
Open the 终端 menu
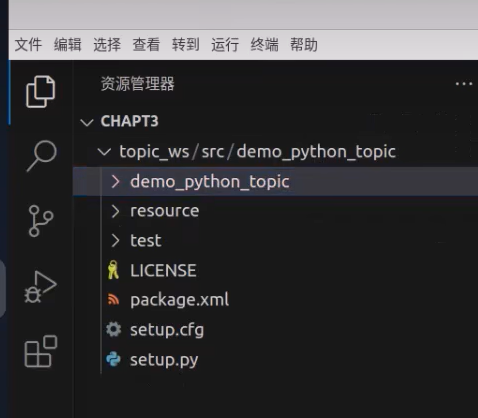(x=264, y=45)
